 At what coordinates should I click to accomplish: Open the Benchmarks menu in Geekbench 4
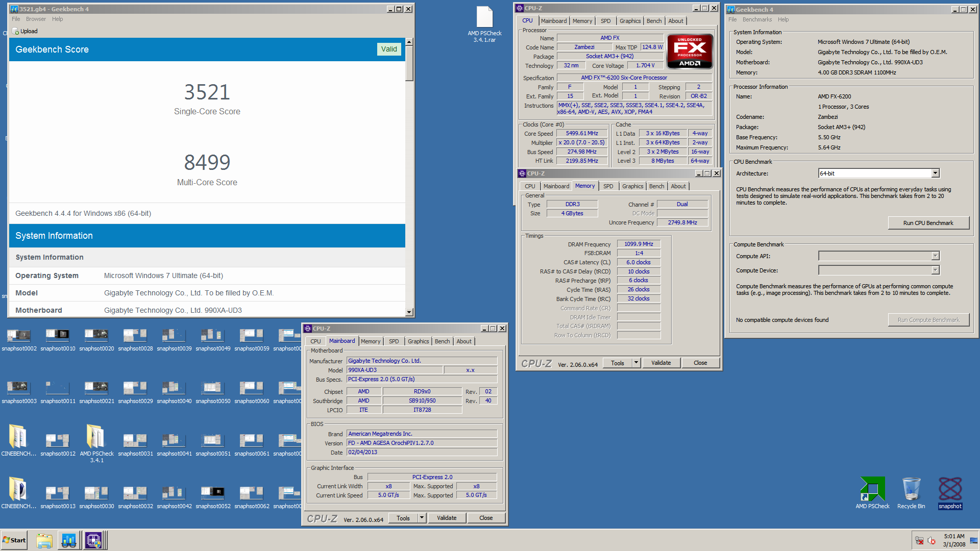coord(757,19)
